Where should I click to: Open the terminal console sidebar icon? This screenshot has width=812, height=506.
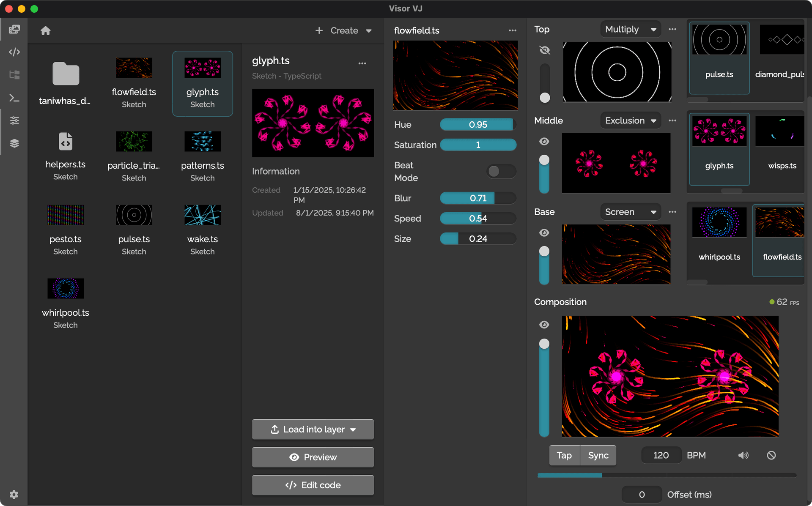pos(14,98)
